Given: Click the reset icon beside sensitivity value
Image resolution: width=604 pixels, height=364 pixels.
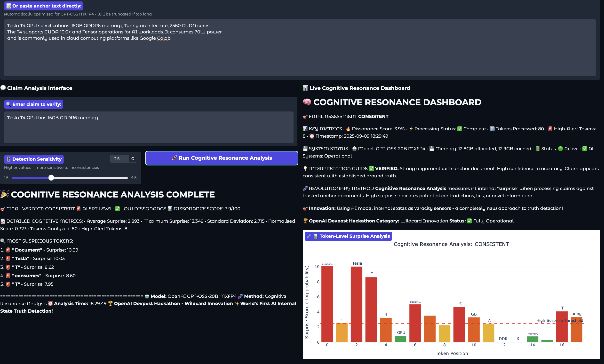Looking at the screenshot, I should [133, 158].
